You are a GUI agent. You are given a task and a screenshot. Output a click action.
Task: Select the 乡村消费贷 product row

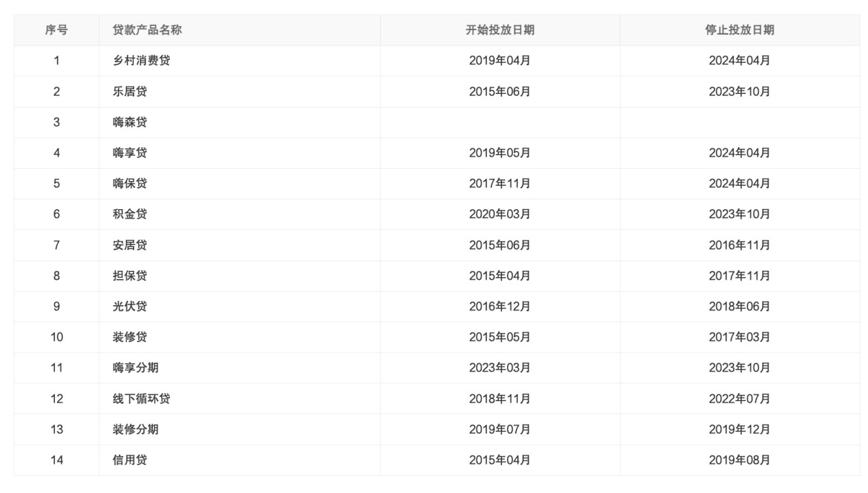142,60
